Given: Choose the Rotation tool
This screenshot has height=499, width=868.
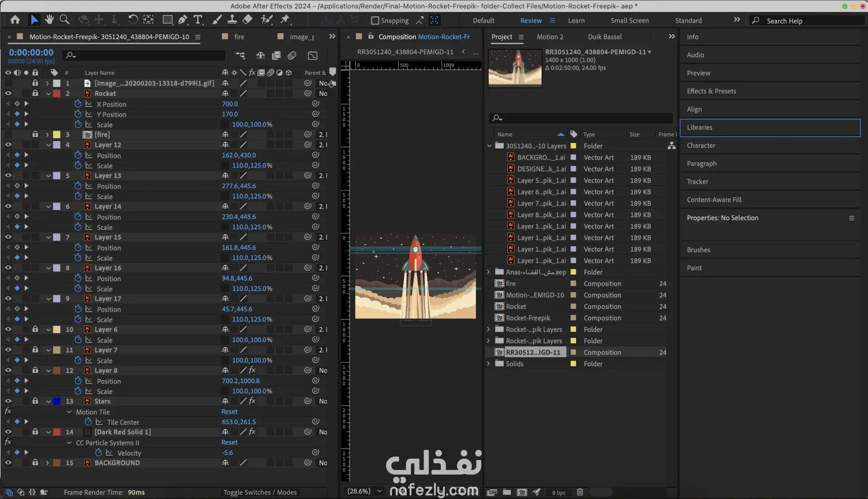Looking at the screenshot, I should pyautogui.click(x=132, y=19).
